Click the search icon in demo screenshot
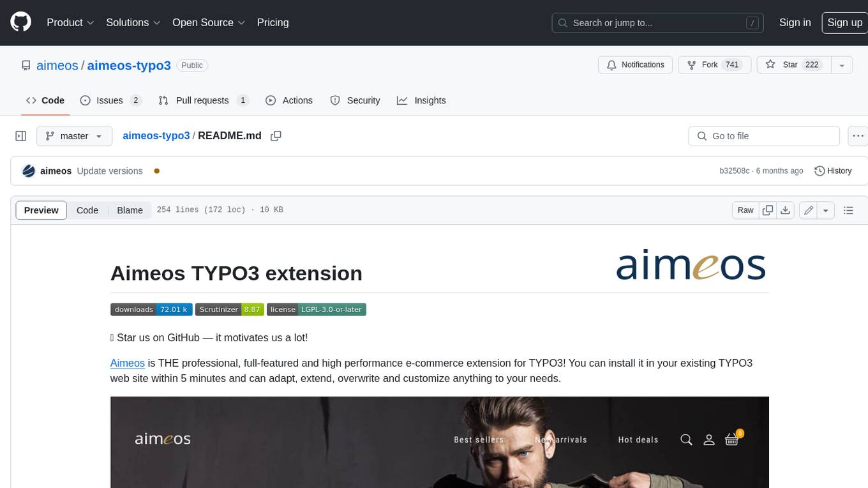The width and height of the screenshot is (868, 488). coord(686,439)
